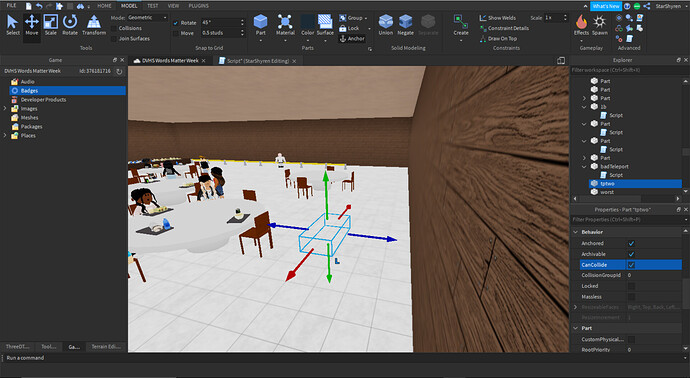Open the Material picker
This screenshot has width=690, height=378.
pyautogui.click(x=285, y=25)
